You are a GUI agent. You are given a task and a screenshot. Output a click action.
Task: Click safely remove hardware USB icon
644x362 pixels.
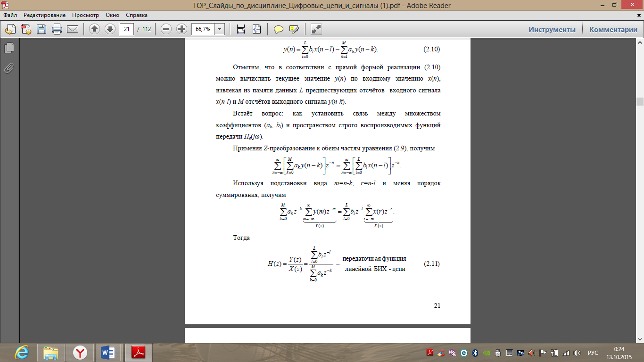[x=498, y=353]
